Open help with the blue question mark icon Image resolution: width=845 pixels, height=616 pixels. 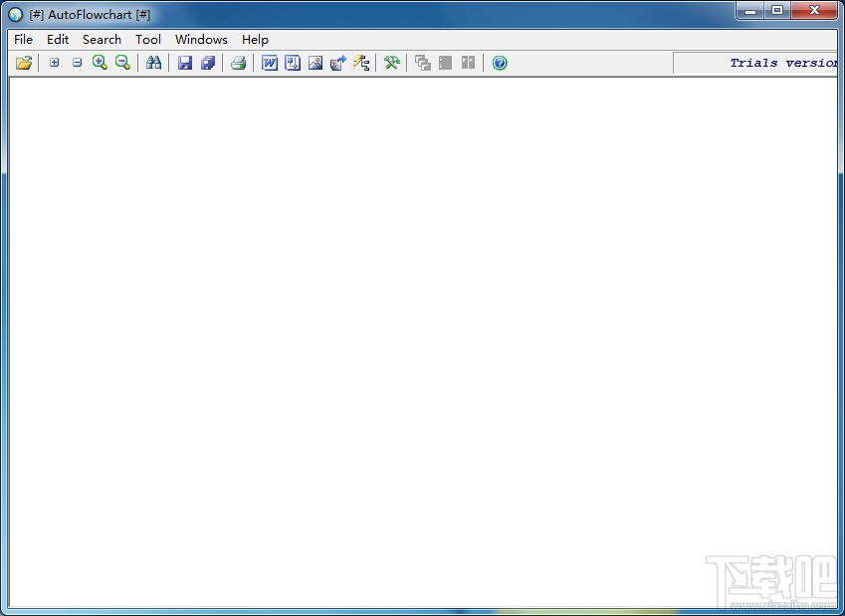coord(500,63)
